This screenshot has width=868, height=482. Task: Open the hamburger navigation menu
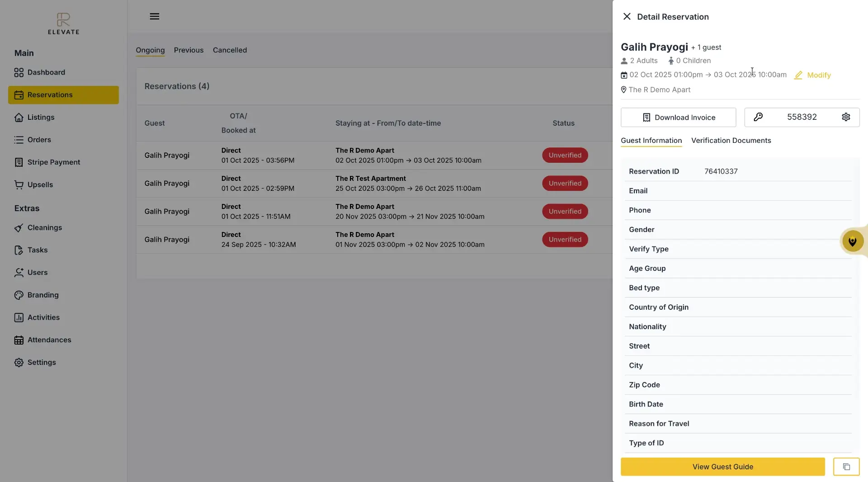click(154, 16)
